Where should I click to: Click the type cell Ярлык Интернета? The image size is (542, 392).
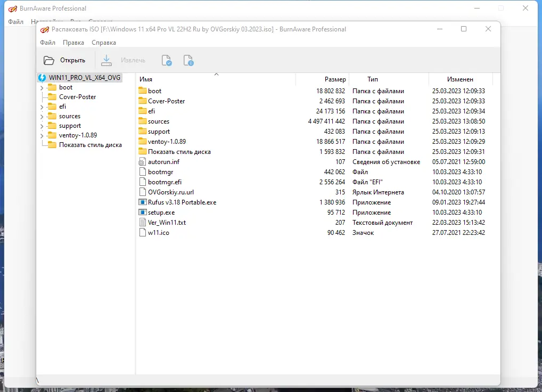pyautogui.click(x=378, y=192)
